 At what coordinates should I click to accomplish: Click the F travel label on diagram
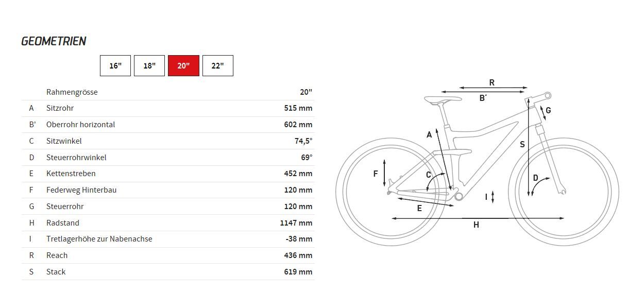pyautogui.click(x=376, y=174)
